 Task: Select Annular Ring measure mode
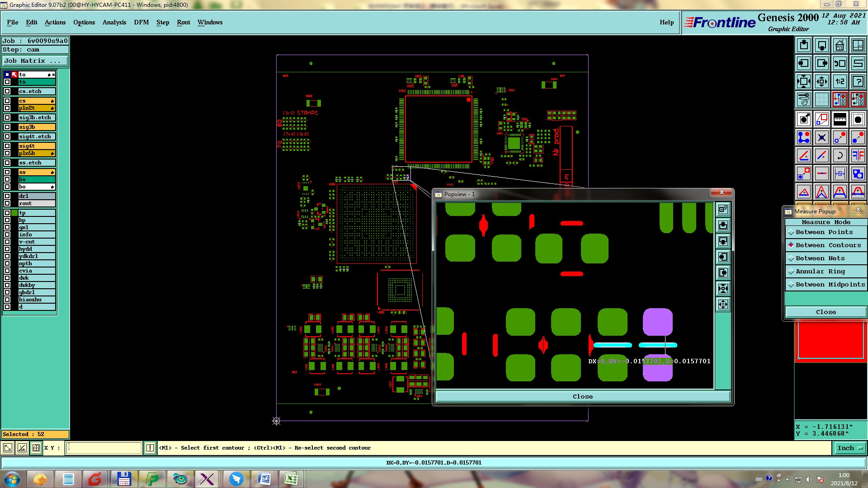coord(820,272)
